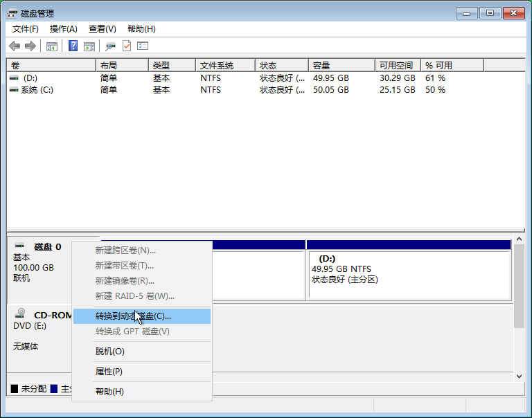The image size is (532, 418).
Task: Open the 文件(F) menu
Action: pos(26,29)
